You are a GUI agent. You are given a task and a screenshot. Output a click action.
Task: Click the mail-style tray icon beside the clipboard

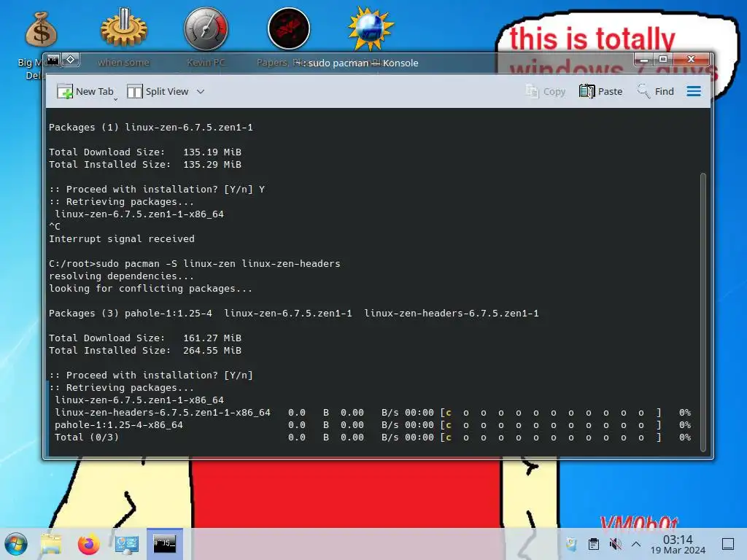coord(571,544)
